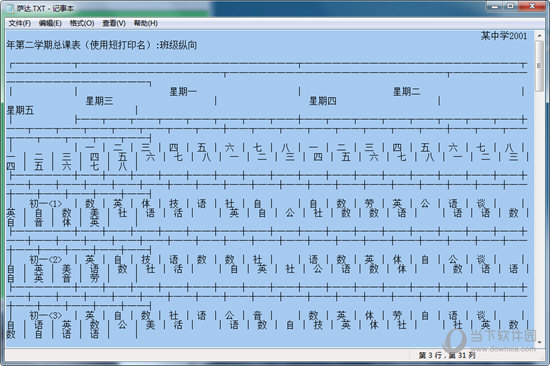Open the 编辑(E) menu
This screenshot has height=366, width=550.
[50, 24]
